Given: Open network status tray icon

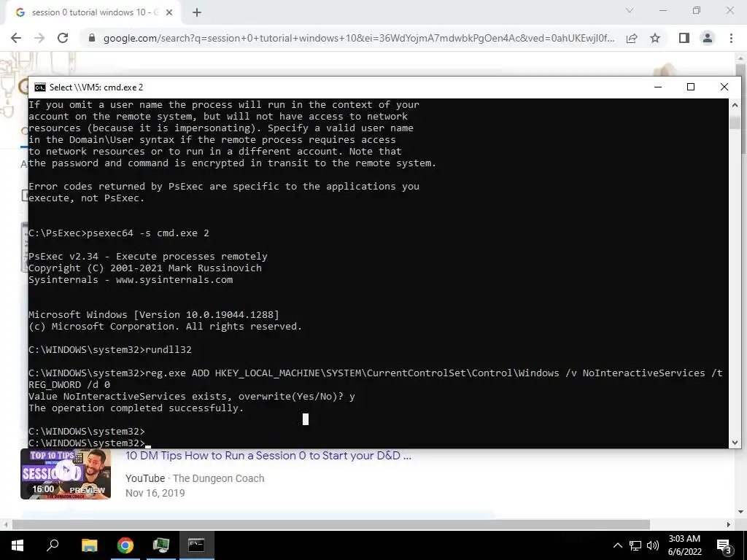Looking at the screenshot, I should 635,545.
